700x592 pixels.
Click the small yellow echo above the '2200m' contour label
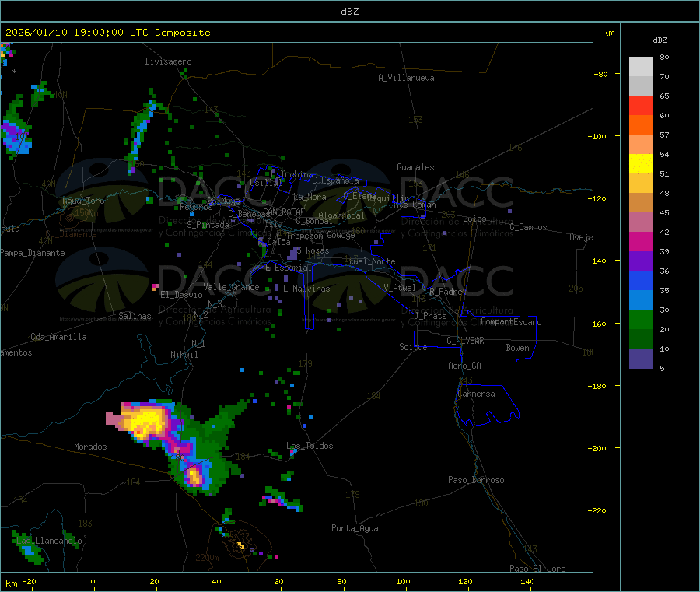(240, 545)
